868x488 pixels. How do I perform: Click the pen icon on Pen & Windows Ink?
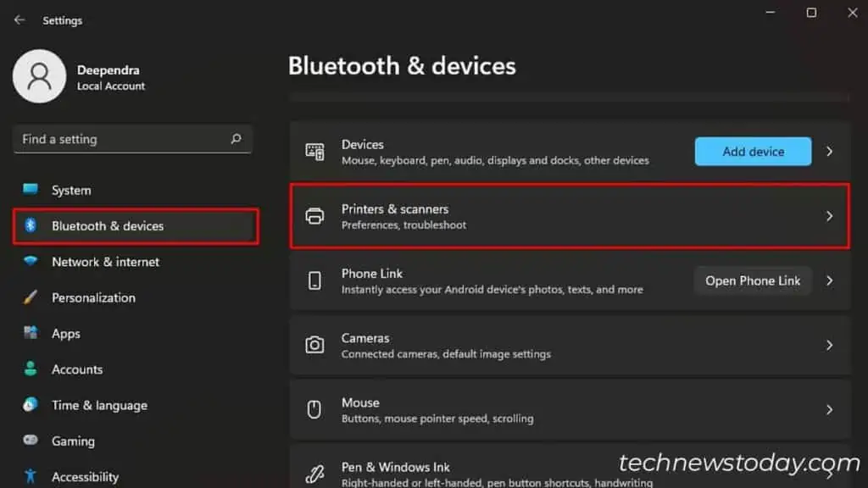pos(315,472)
